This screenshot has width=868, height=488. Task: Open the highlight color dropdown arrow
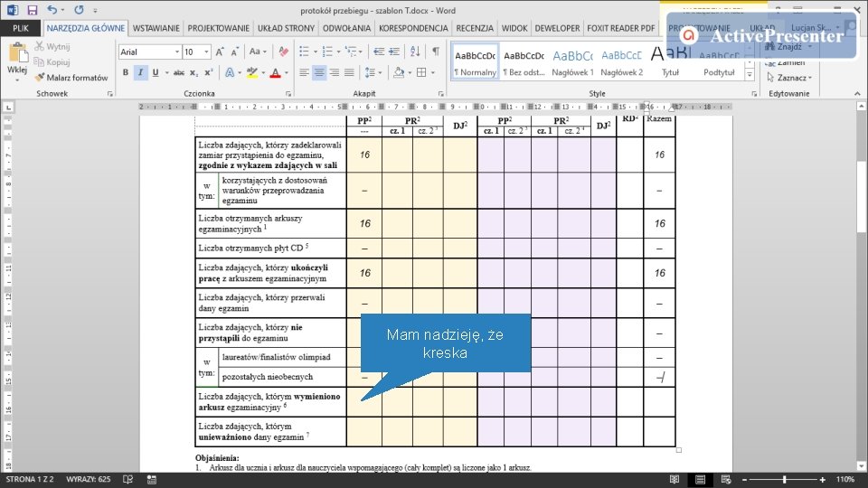(263, 72)
